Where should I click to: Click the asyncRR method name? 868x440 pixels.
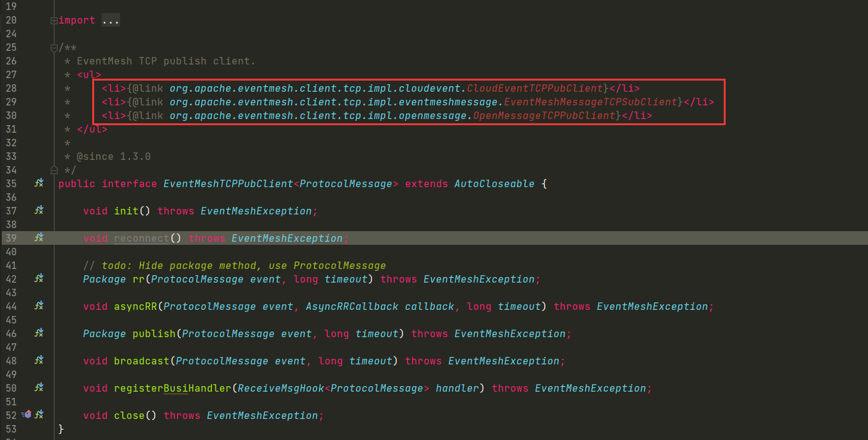pyautogui.click(x=136, y=306)
